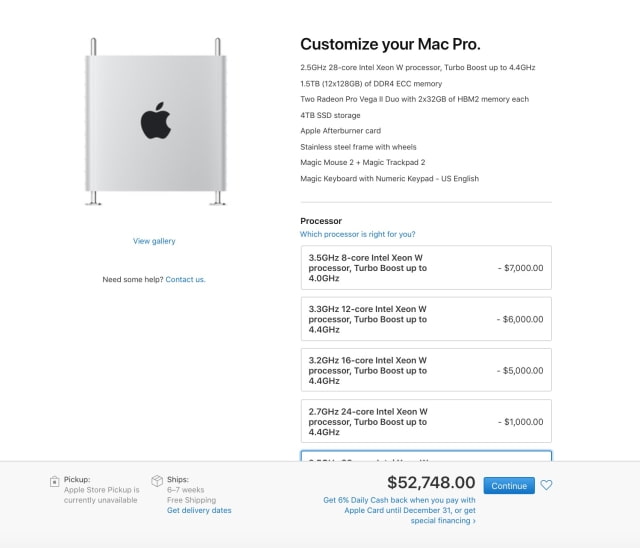Click the Get delivery dates link

click(199, 510)
